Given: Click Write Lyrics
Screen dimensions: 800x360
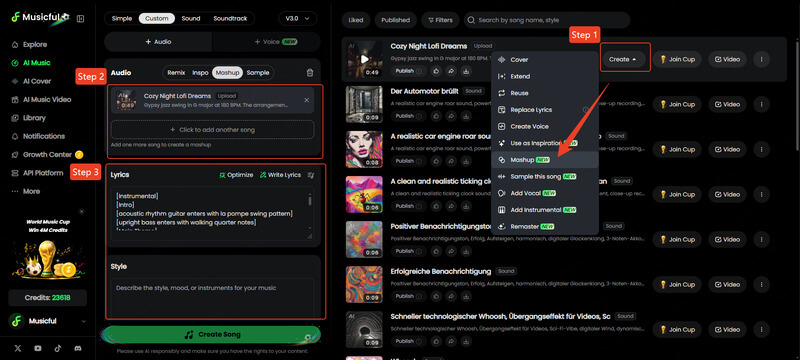Looking at the screenshot, I should pyautogui.click(x=280, y=175).
